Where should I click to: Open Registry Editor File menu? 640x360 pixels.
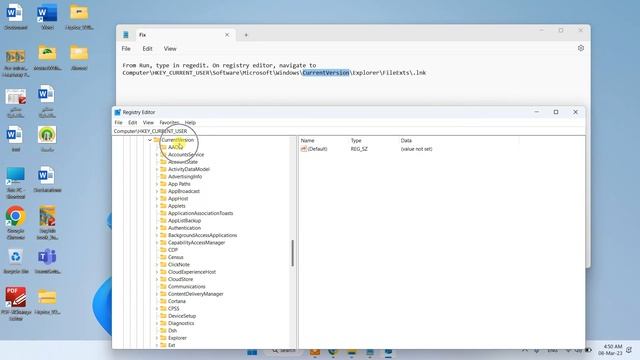click(x=118, y=122)
